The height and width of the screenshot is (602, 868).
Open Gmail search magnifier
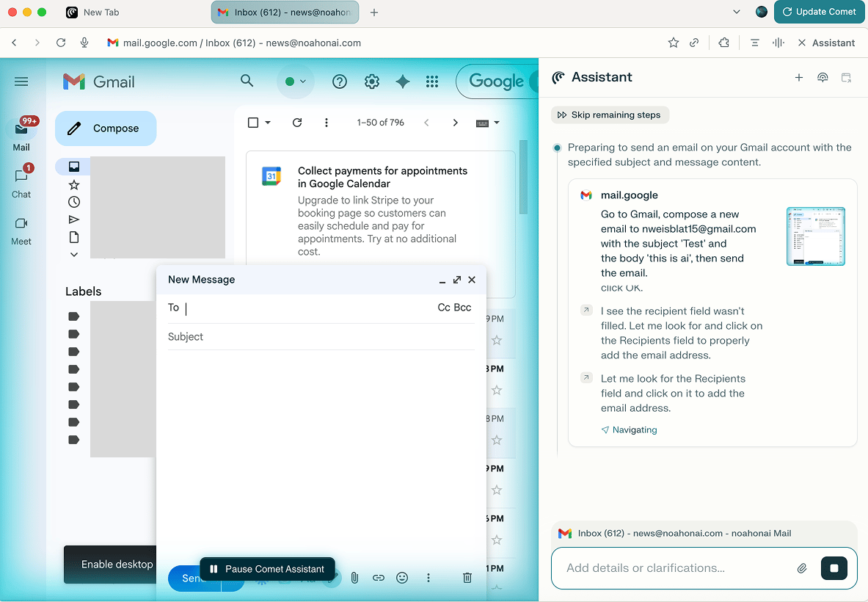(x=247, y=81)
